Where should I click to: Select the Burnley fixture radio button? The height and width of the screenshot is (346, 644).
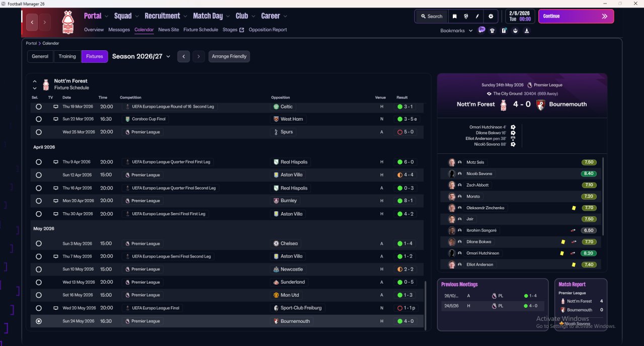[x=39, y=201]
